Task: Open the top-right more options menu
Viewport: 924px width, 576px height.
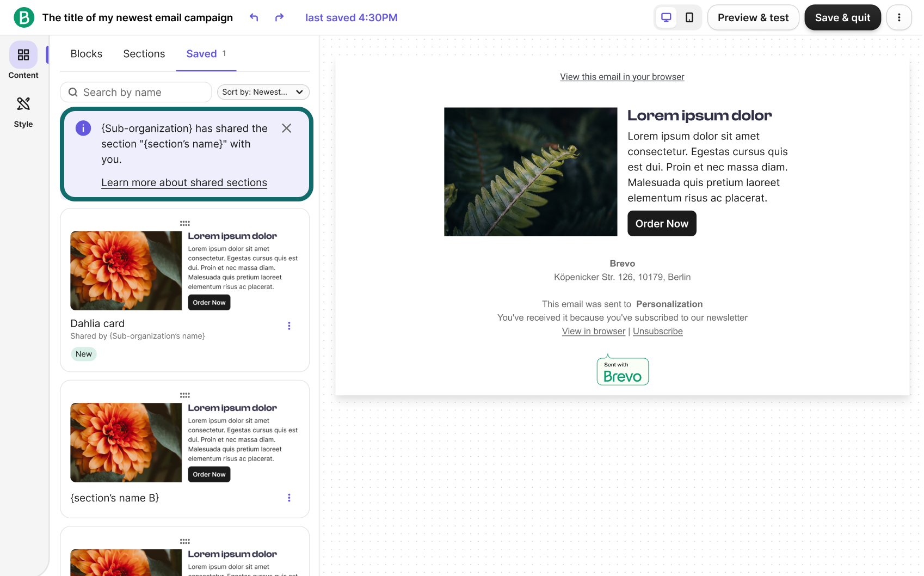Action: [899, 17]
